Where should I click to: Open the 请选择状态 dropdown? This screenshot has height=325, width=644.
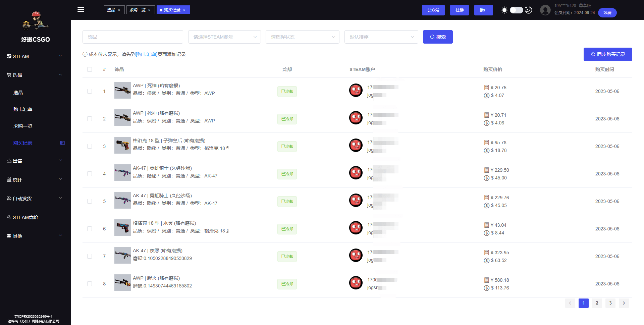click(x=303, y=37)
